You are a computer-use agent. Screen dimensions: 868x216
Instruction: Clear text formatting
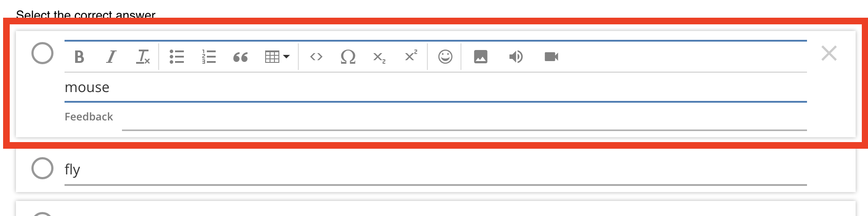143,57
